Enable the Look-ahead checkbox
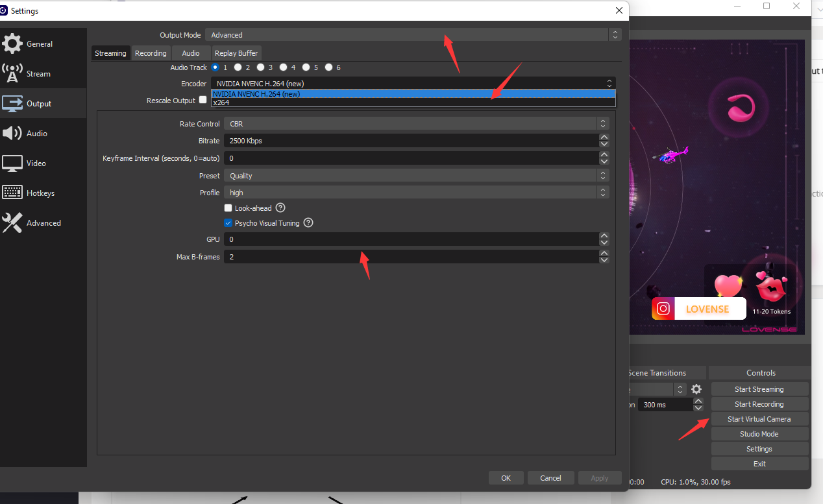Screen dimensions: 823x504 (x=228, y=208)
